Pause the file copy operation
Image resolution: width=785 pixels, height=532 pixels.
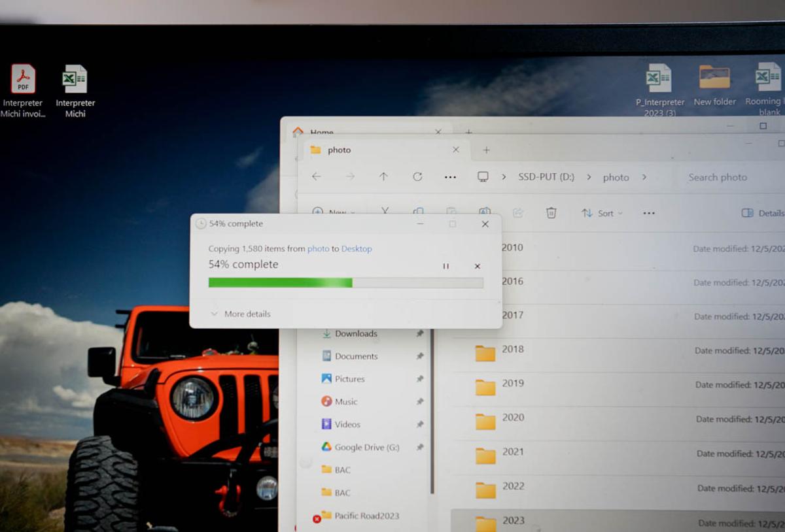[445, 266]
